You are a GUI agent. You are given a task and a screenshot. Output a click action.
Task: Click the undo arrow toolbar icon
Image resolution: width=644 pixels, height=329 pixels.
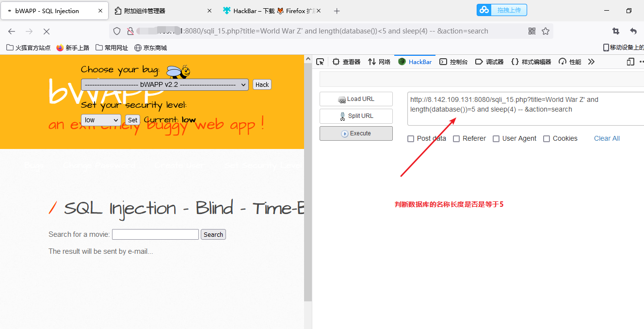pos(633,31)
